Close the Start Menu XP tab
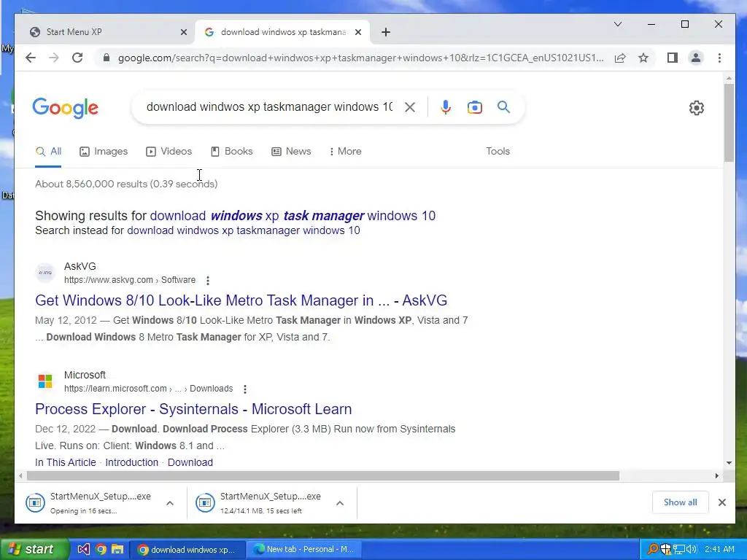Viewport: 747px width, 560px height. 184,32
